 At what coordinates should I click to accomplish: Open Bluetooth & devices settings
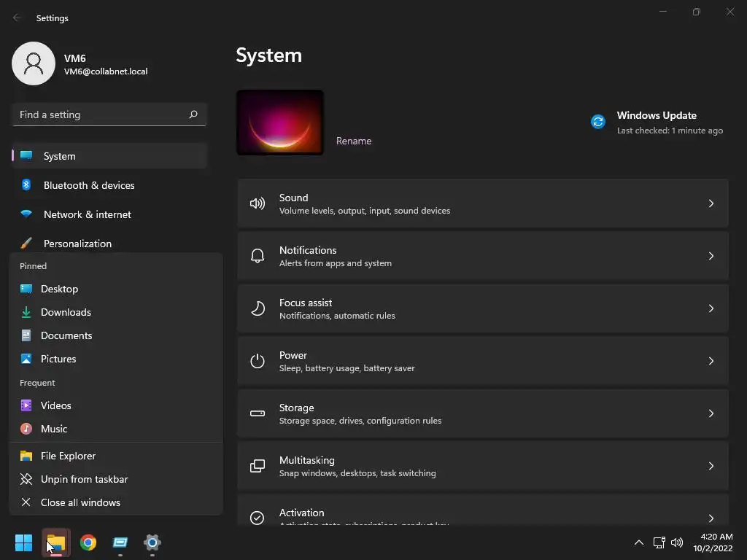109,184
